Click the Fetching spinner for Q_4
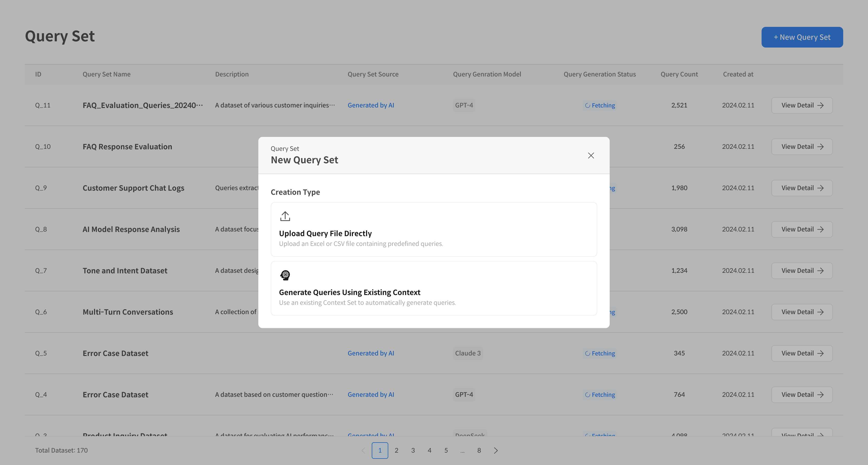This screenshot has width=868, height=465. point(587,395)
